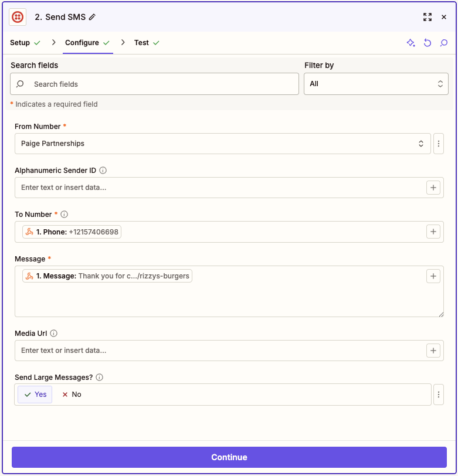The image size is (458, 476).
Task: Click plus icon in Message field
Action: 433,276
